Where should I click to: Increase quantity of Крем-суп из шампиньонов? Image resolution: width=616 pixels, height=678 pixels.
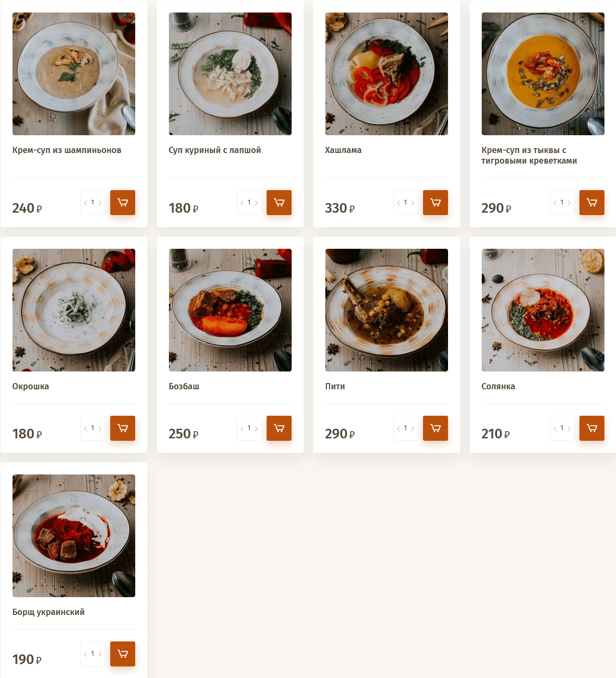[x=100, y=203]
